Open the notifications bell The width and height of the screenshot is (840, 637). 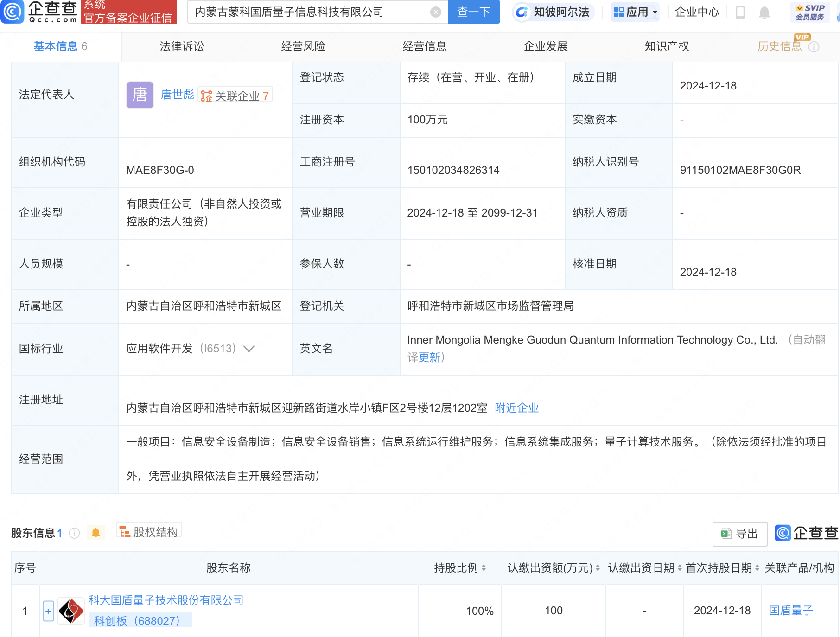click(x=764, y=13)
